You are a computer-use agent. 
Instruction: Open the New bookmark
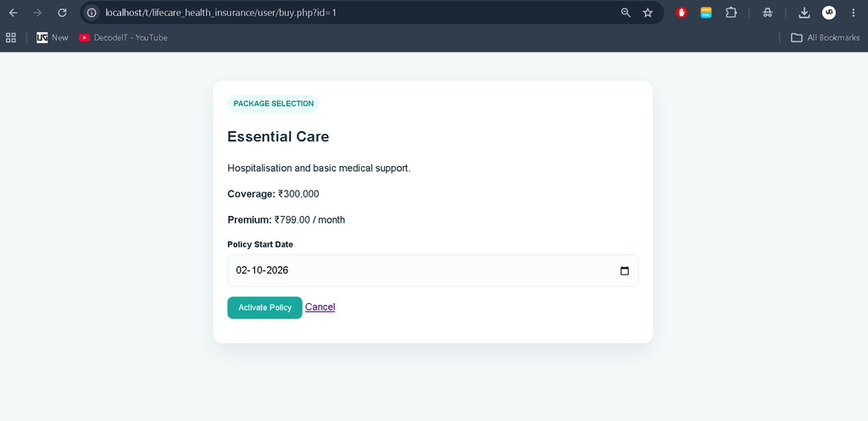[x=53, y=37]
